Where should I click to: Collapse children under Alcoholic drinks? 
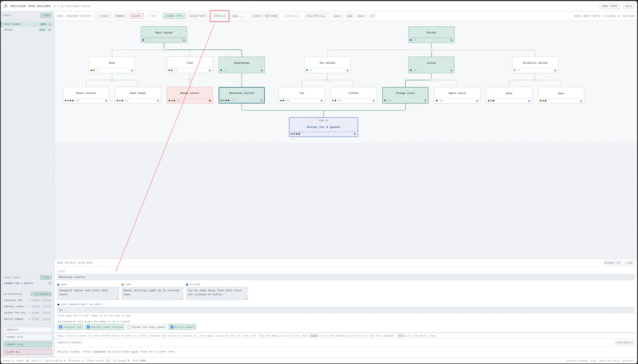click(535, 80)
